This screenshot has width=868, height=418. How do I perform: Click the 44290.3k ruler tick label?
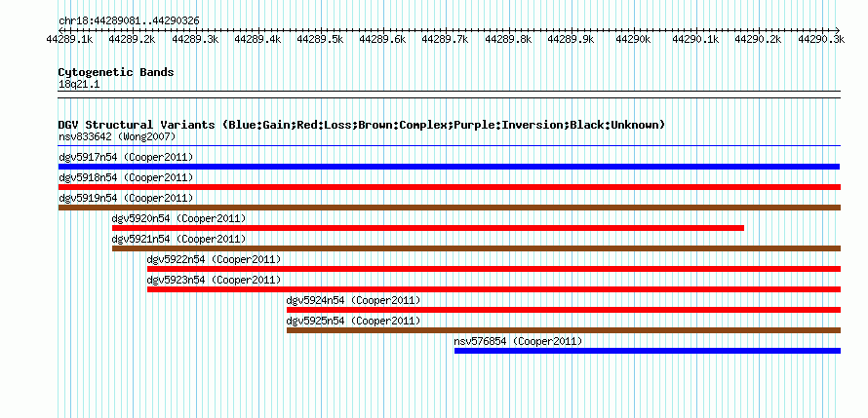click(821, 39)
